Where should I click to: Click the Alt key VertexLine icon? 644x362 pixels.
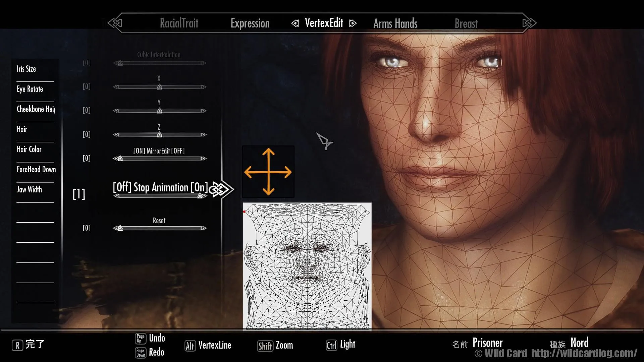click(x=190, y=346)
